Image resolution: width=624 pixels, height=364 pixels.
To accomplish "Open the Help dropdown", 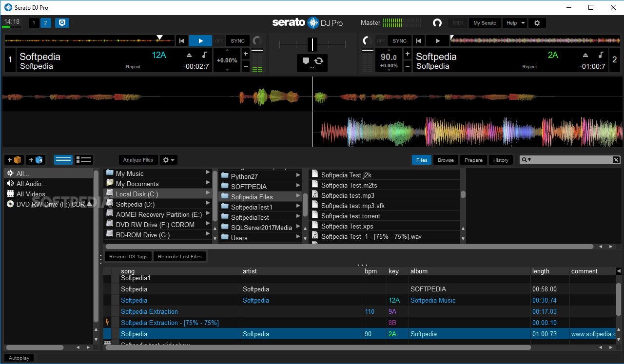I will click(x=515, y=23).
